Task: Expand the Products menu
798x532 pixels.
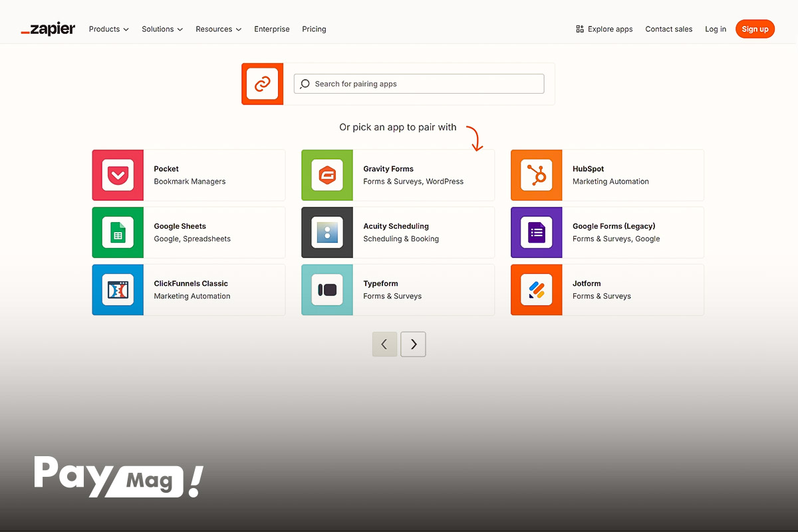Action: 109,29
